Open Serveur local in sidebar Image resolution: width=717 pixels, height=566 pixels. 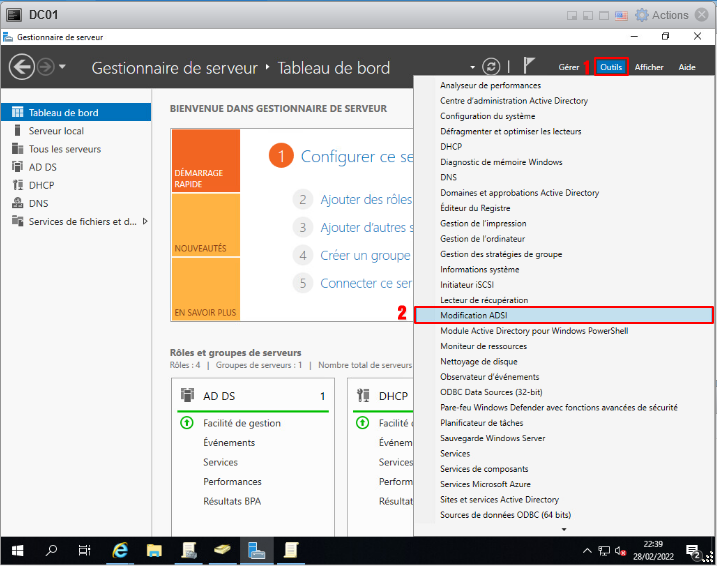[56, 131]
